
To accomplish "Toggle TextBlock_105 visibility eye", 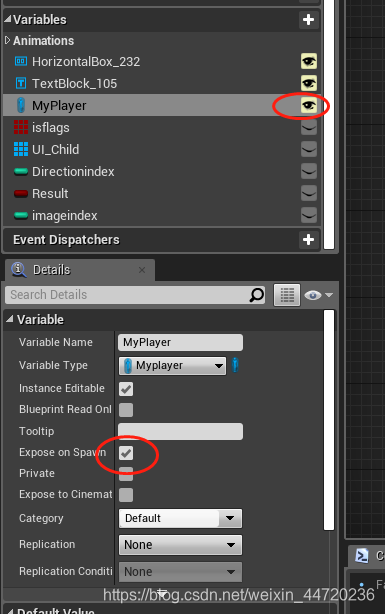I will tap(309, 83).
